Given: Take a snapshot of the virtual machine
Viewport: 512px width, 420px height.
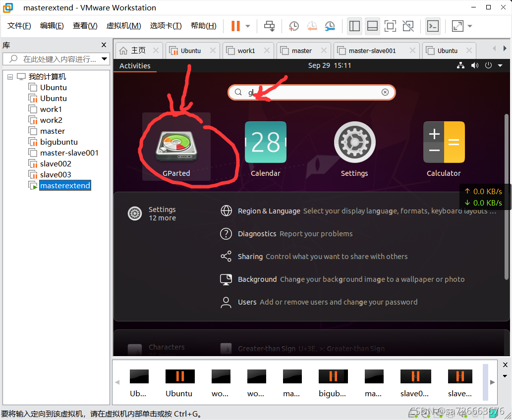Looking at the screenshot, I should tap(293, 26).
